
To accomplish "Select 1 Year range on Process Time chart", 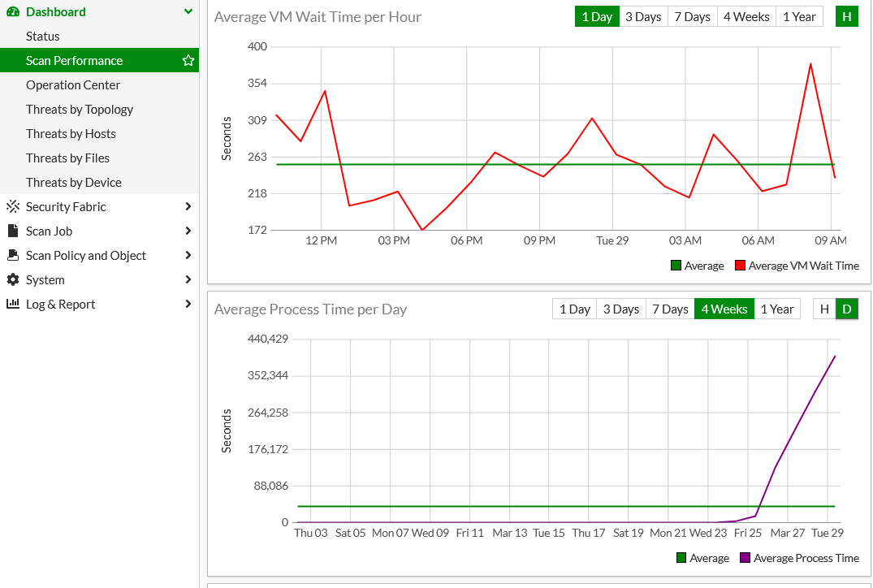I will [x=777, y=309].
